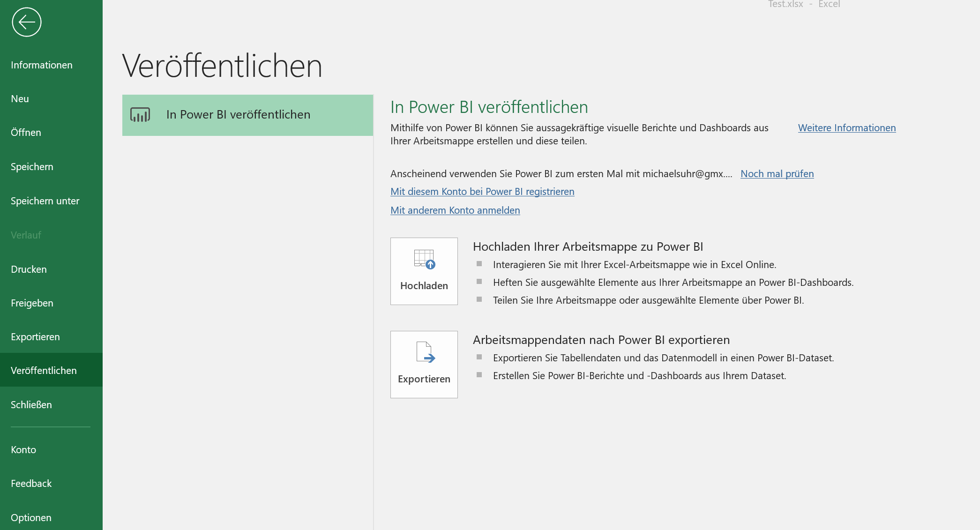Viewport: 980px width, 530px height.
Task: Choose Speichern in the sidebar
Action: [x=51, y=167]
